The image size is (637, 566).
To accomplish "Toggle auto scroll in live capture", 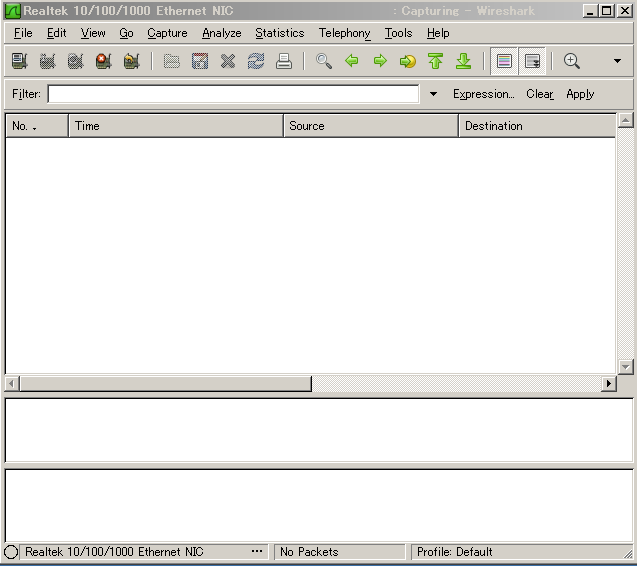I will (x=532, y=61).
